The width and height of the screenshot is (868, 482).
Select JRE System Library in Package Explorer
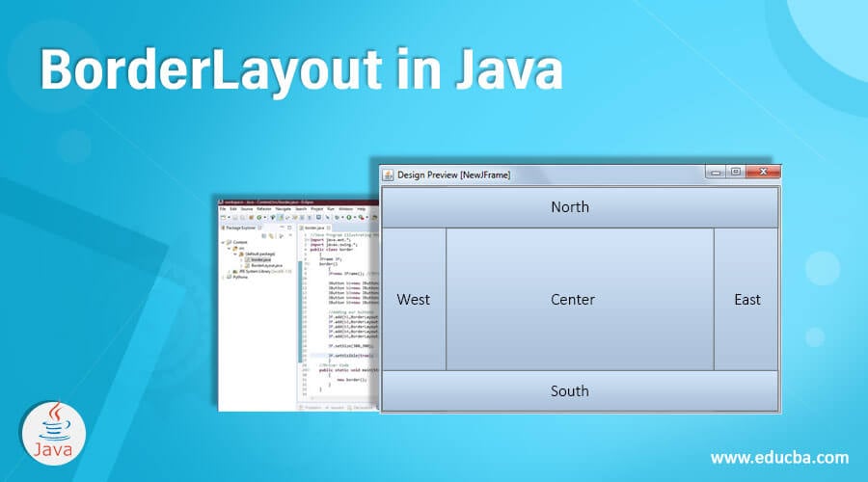[263, 272]
